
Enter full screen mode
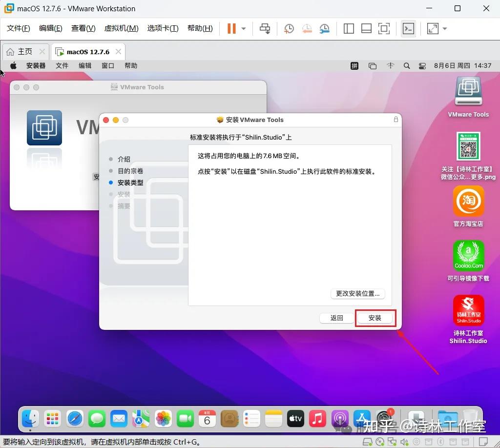click(x=384, y=28)
